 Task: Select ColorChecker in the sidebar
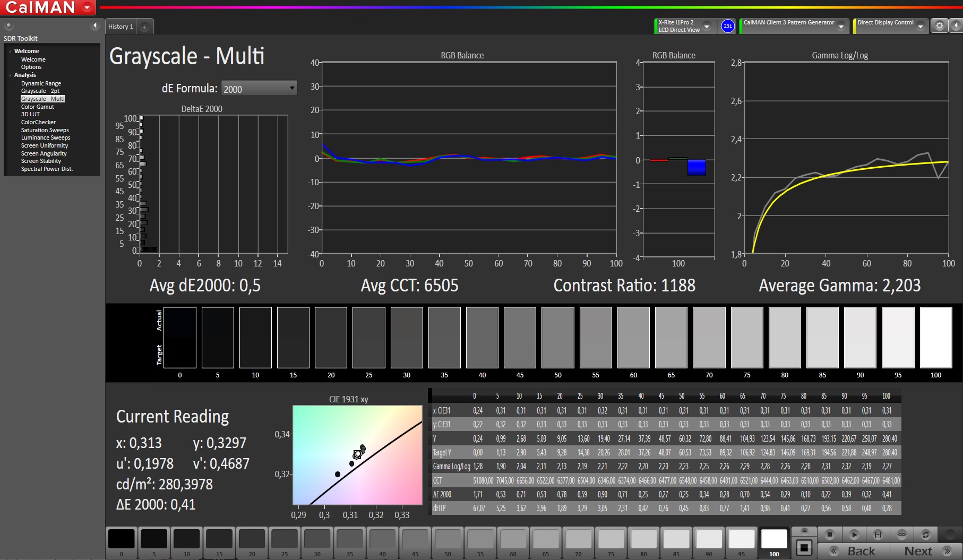coord(38,122)
